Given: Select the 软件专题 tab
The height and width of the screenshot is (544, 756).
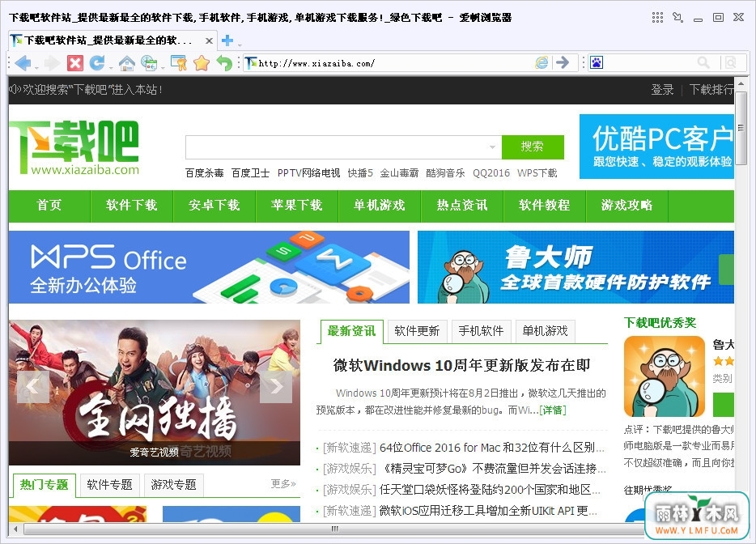Looking at the screenshot, I should (109, 485).
